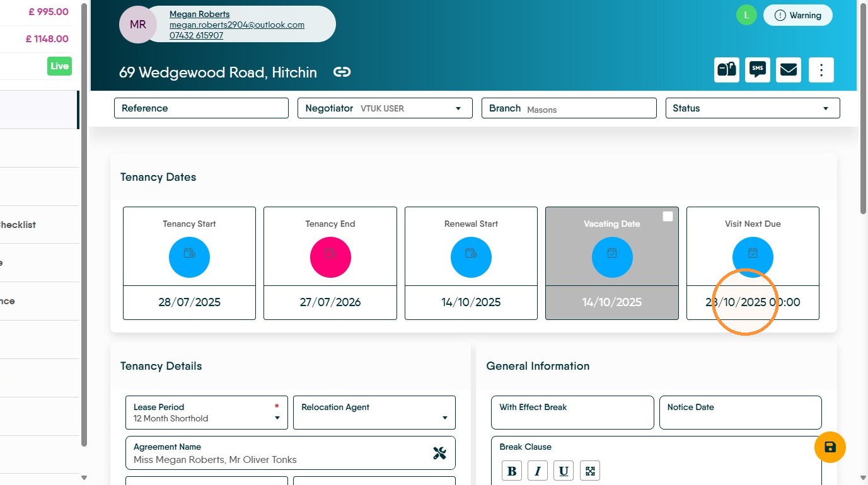Screen dimensions: 868x485
Task: Click tools icon in Agreement Name field
Action: click(439, 453)
